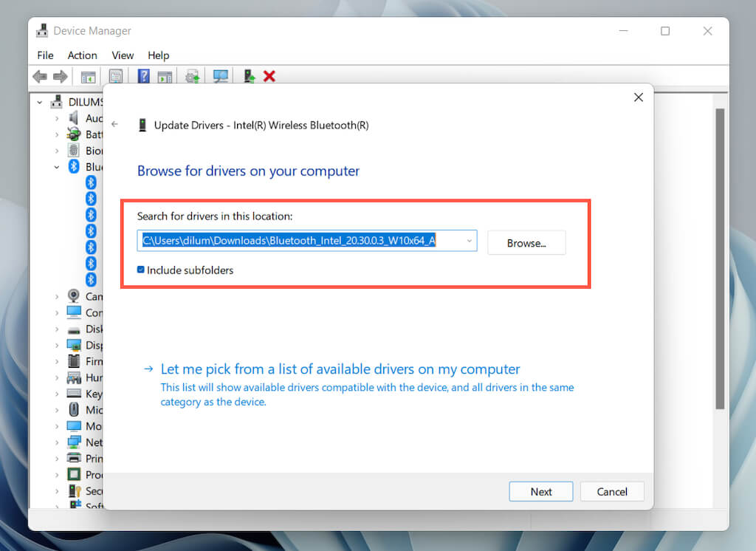Click the Cancel button
This screenshot has height=551, width=756.
point(612,491)
